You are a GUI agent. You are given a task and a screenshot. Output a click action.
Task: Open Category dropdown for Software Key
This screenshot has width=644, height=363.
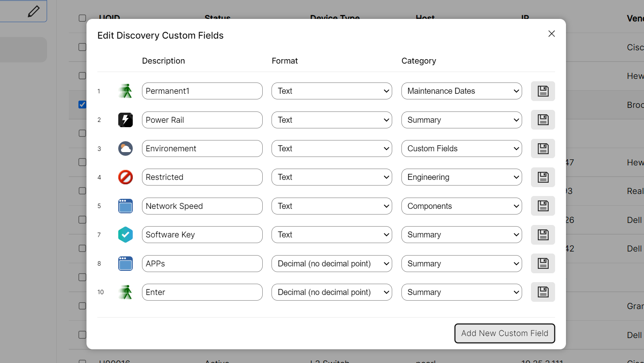coord(462,235)
